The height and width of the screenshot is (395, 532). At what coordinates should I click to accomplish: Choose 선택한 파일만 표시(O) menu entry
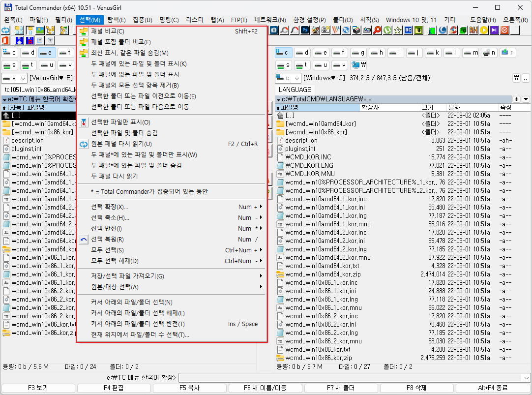pyautogui.click(x=172, y=122)
